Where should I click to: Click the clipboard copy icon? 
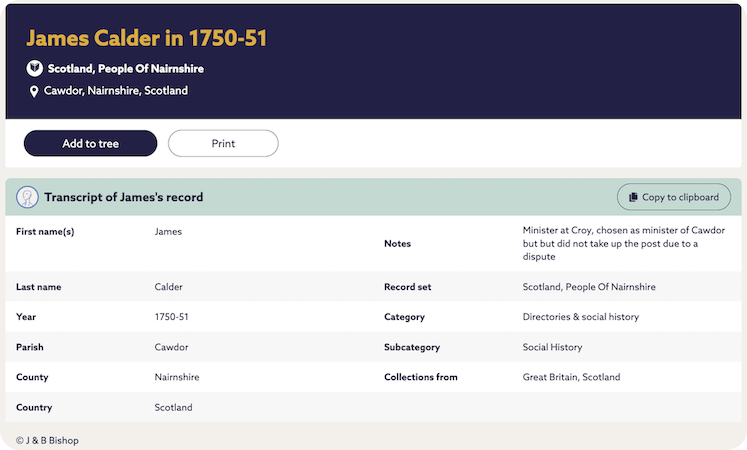click(x=633, y=197)
